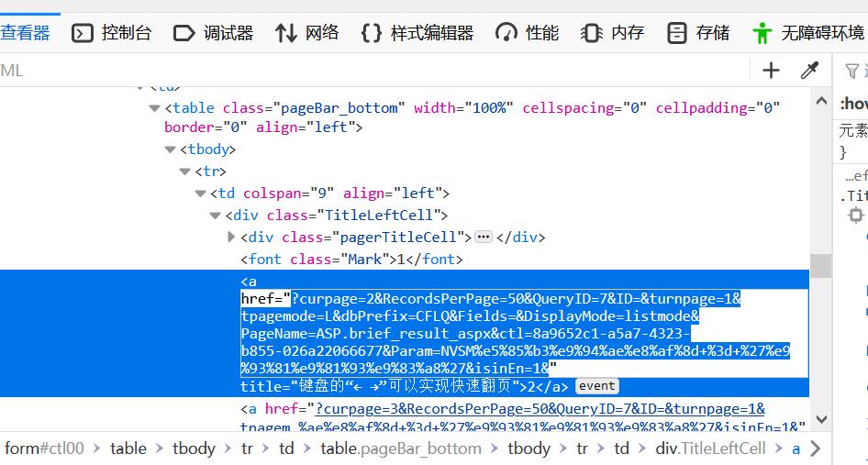Click the rule target crosshair icon in rules panel
Viewport: 868px width, 465px height.
[x=856, y=216]
